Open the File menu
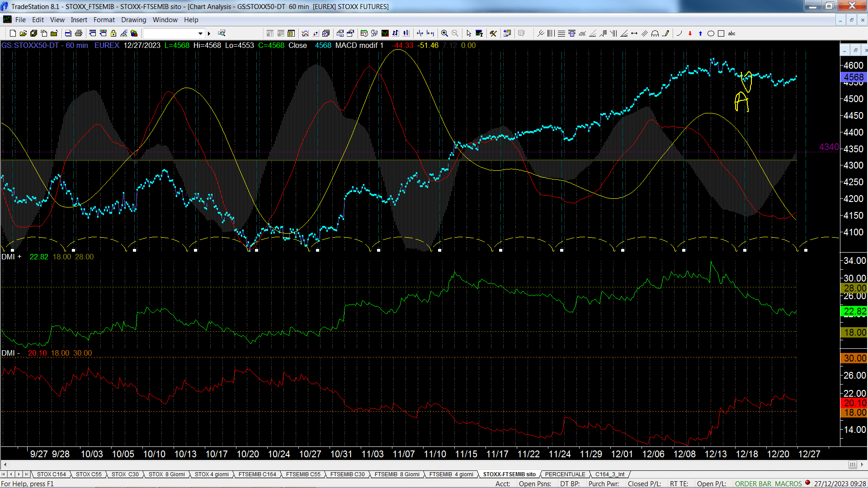The image size is (868, 488). click(20, 20)
